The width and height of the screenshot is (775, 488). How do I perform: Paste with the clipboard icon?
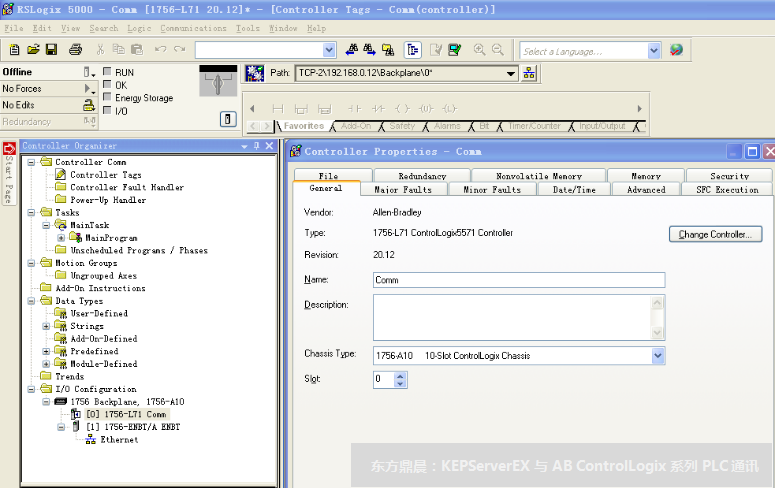pos(137,49)
